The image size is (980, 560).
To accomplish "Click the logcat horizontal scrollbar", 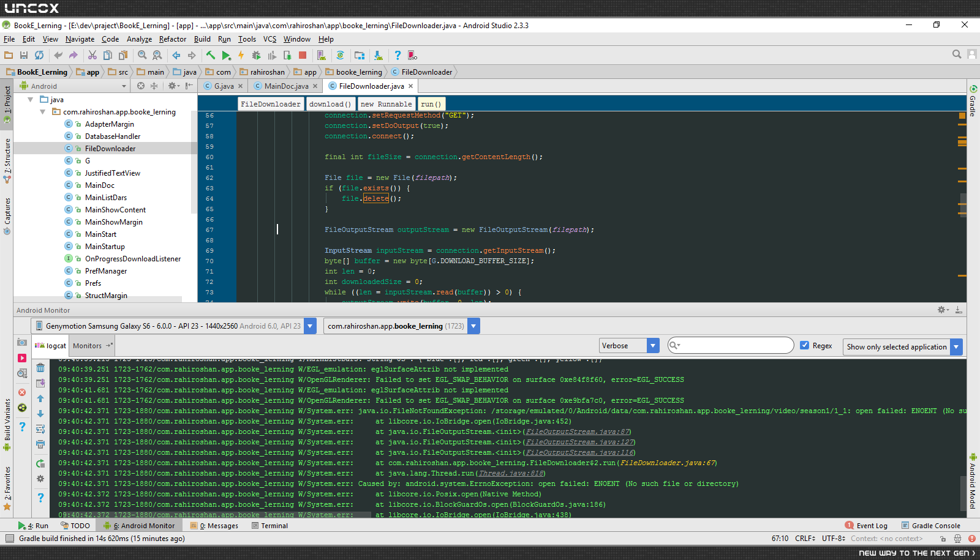I will coord(214,515).
